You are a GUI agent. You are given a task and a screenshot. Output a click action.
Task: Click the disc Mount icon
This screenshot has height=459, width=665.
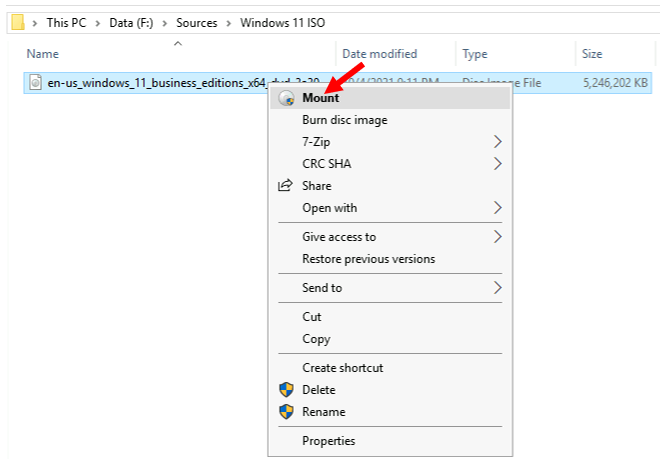(x=286, y=98)
